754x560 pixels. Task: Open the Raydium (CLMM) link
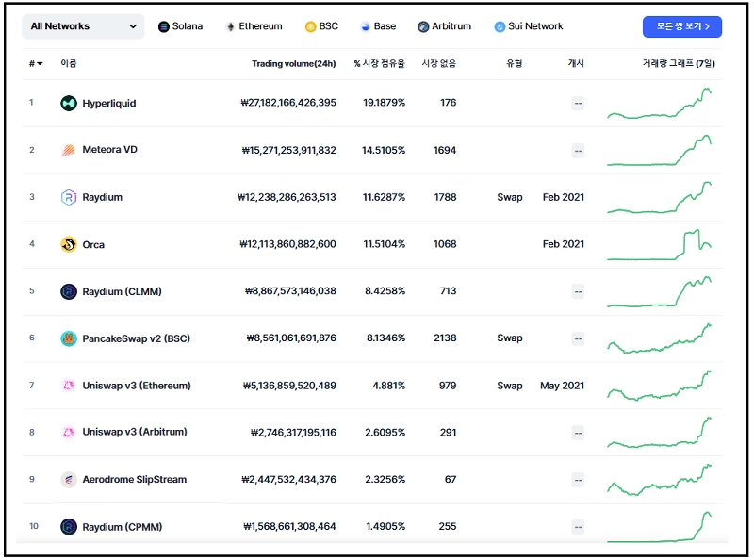click(x=123, y=291)
